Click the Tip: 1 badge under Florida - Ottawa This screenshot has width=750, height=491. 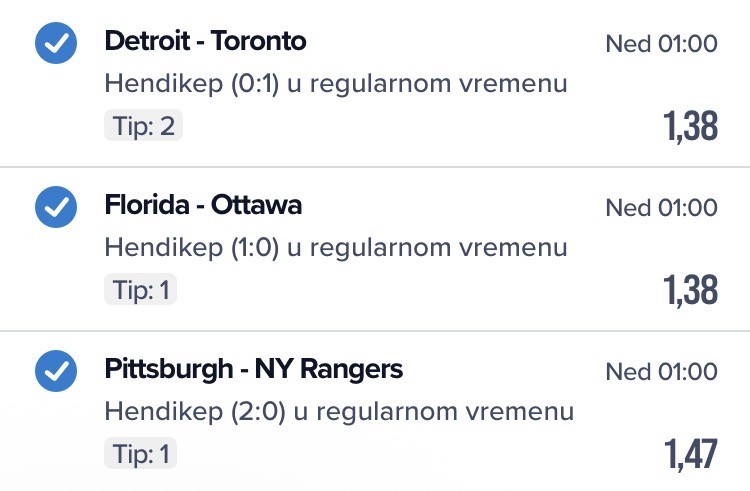click(x=141, y=290)
